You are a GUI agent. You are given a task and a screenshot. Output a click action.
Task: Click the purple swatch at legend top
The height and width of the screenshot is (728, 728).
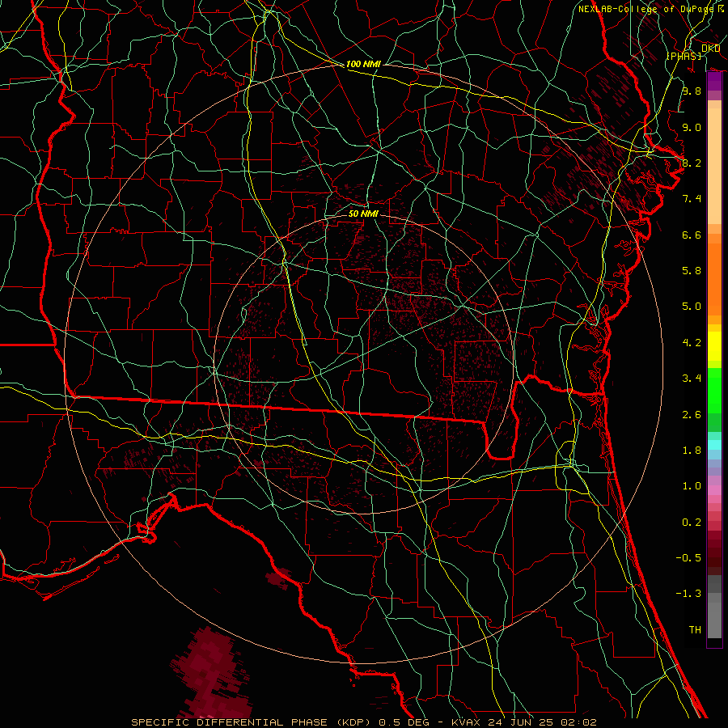coord(714,82)
